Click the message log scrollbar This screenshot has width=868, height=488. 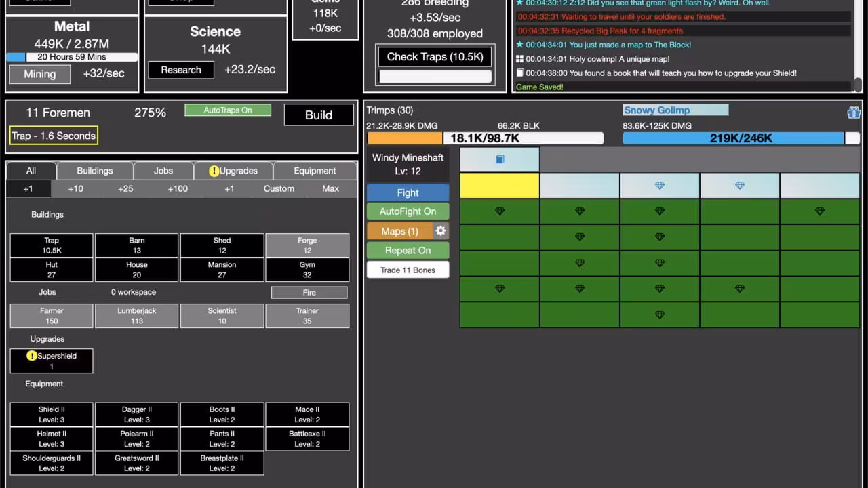858,84
